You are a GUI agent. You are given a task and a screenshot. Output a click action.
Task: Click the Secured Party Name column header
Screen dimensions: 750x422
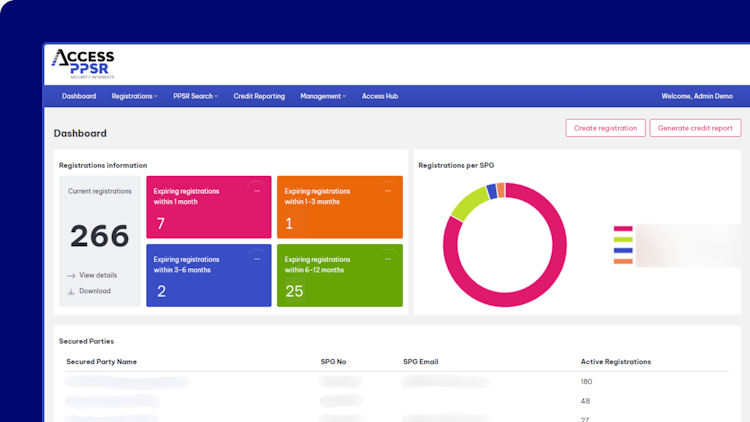[x=101, y=362]
